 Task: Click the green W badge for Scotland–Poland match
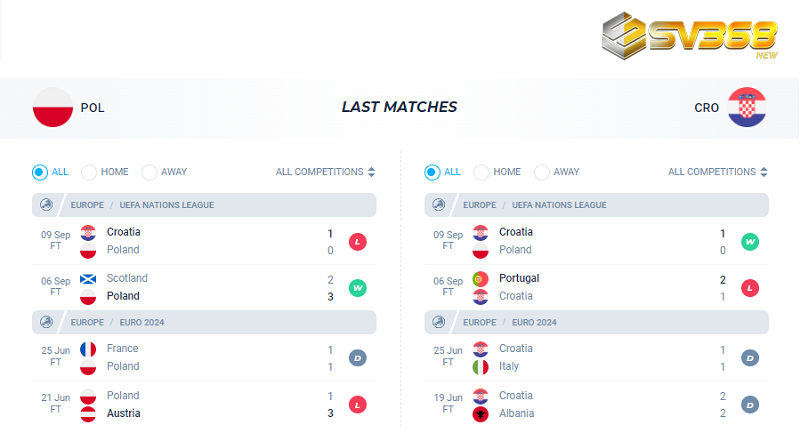358,288
